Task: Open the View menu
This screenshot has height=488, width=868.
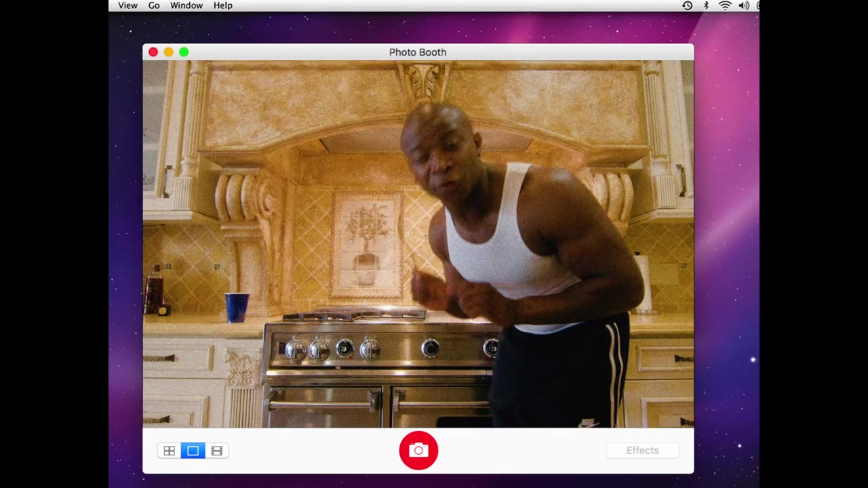Action: pyautogui.click(x=127, y=5)
